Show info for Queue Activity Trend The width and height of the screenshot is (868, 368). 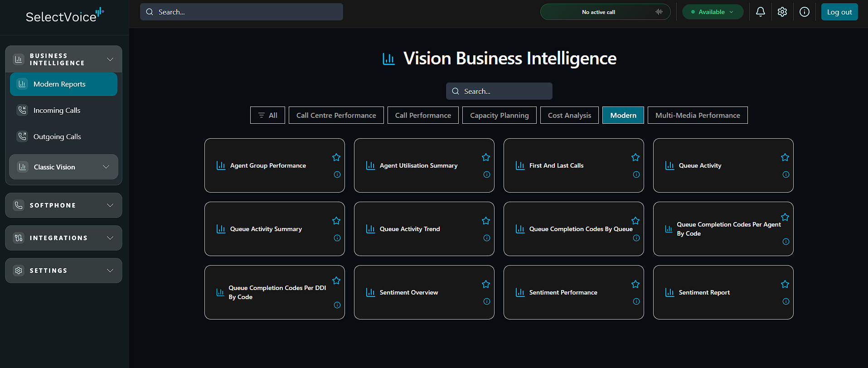point(487,238)
